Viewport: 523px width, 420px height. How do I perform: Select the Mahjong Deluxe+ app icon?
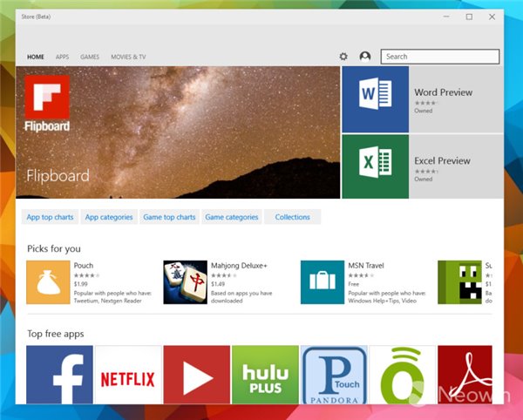[185, 282]
